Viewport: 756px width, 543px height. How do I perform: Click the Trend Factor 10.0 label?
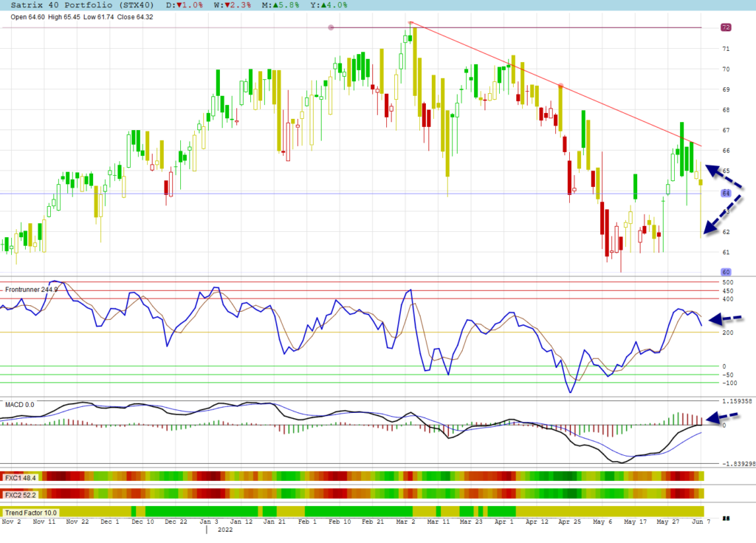31,513
